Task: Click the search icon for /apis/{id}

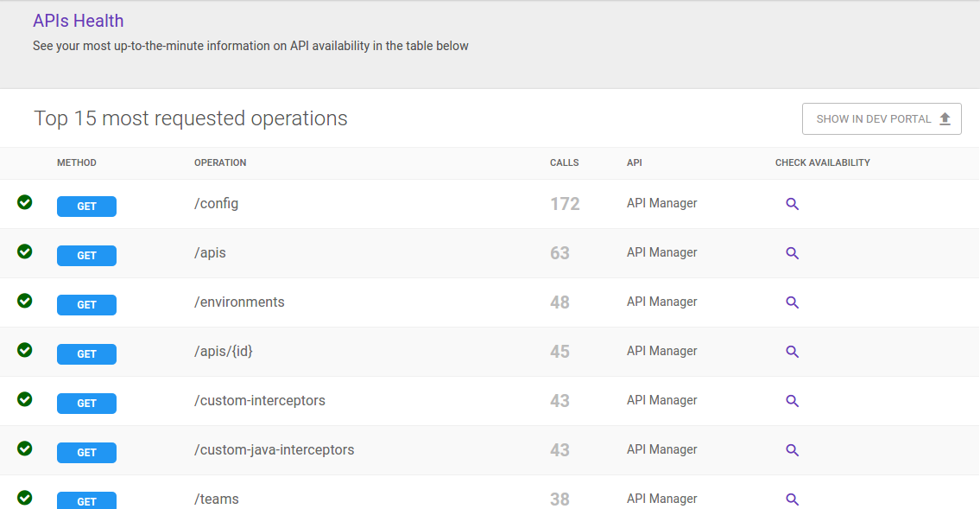Action: (793, 352)
